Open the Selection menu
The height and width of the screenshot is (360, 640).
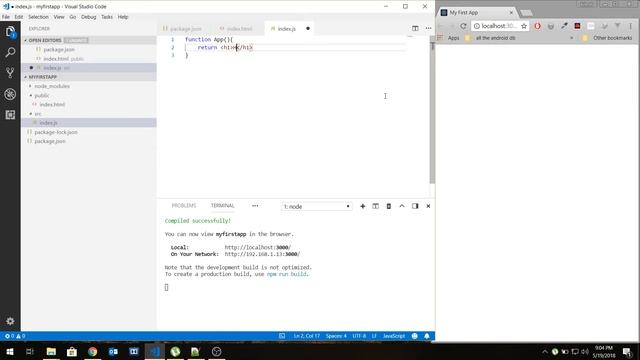tap(38, 17)
